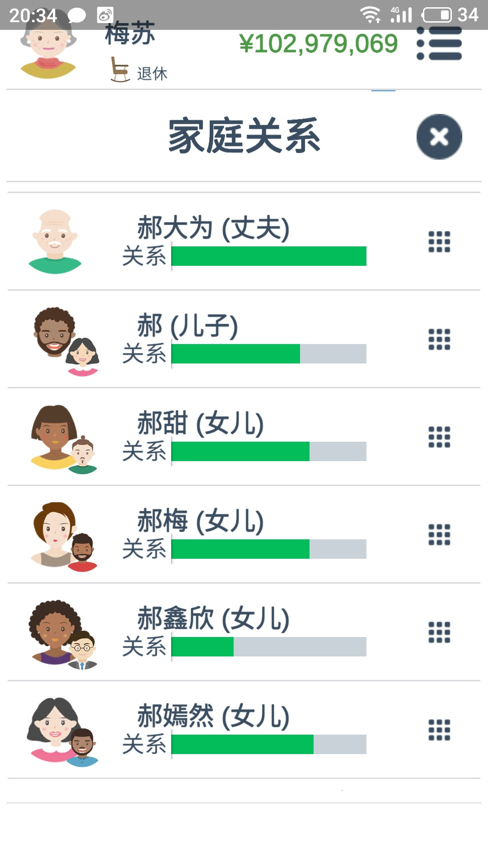This screenshot has height=868, width=488.
Task: Open the Weibo notification in status bar
Action: tap(105, 15)
